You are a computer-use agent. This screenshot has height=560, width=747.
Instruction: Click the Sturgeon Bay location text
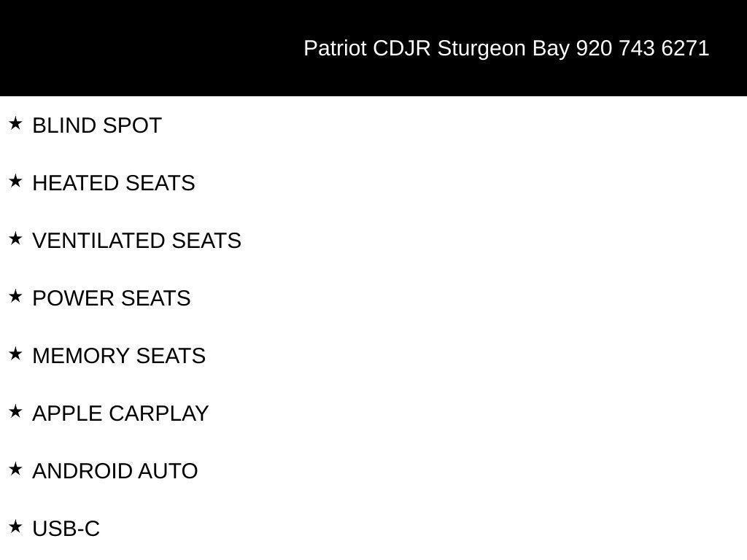[x=503, y=49]
